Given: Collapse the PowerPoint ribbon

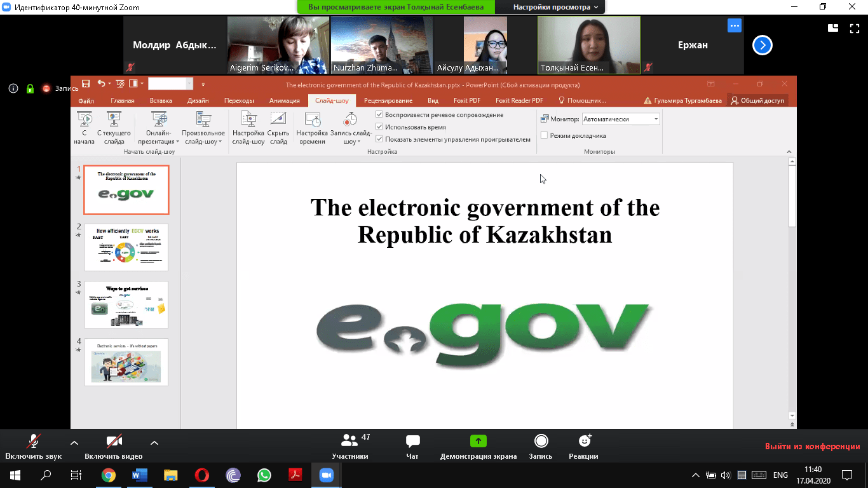Looking at the screenshot, I should click(x=789, y=151).
